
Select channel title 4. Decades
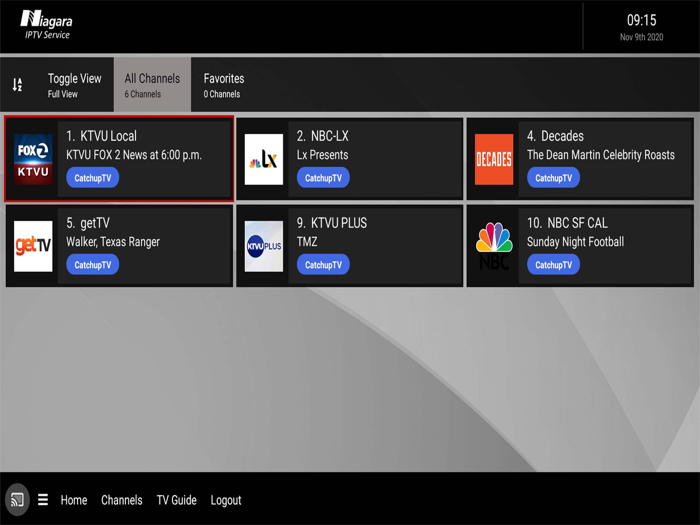tap(555, 136)
